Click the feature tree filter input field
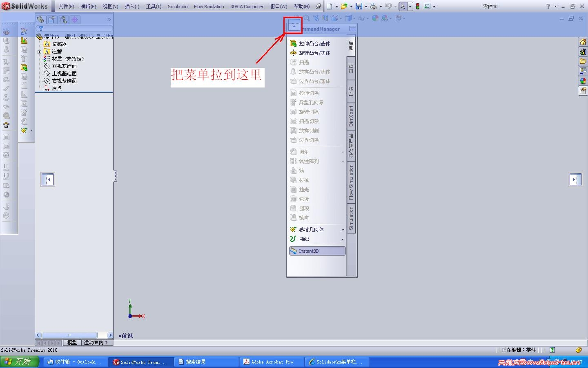This screenshot has width=588, height=368. point(74,29)
